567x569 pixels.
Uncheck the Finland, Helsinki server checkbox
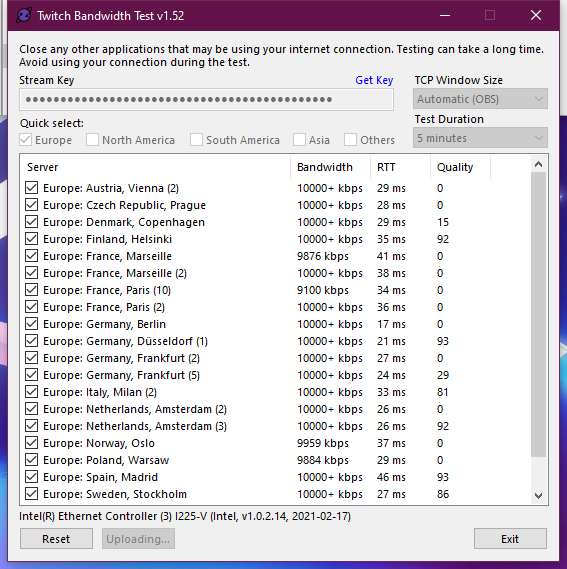pyautogui.click(x=32, y=239)
